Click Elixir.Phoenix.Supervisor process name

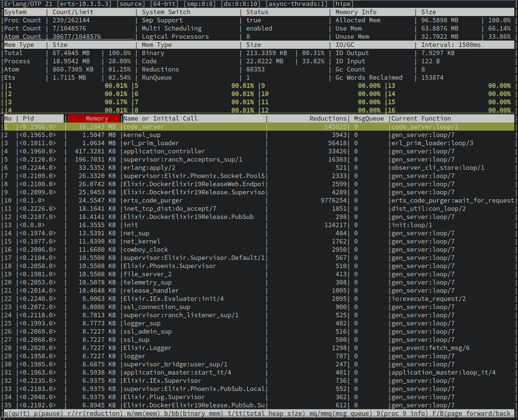tap(170, 266)
